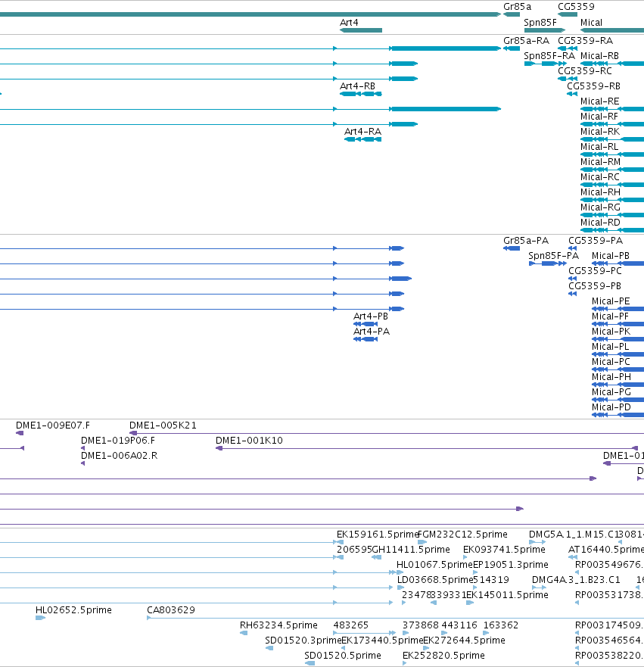Screen dimensions: 644x667
Task: Select the Art4-PA protein feature
Action: 366,339
